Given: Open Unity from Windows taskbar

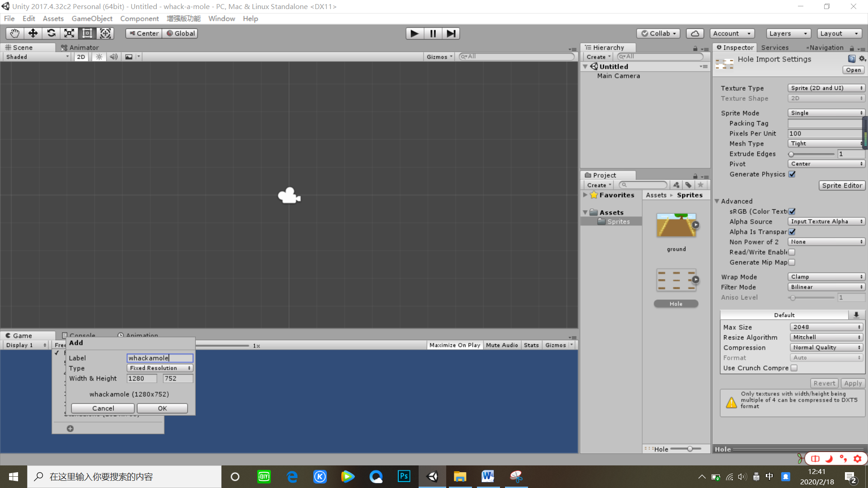Looking at the screenshot, I should [432, 476].
